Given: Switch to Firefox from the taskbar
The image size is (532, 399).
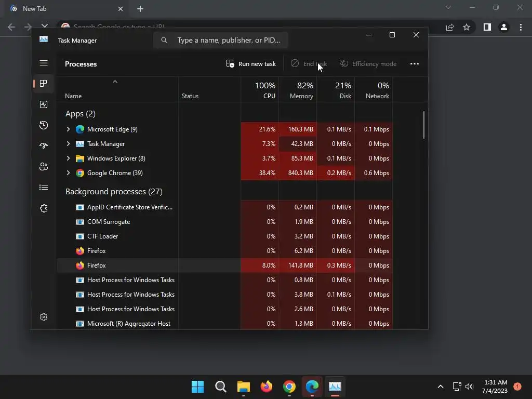Looking at the screenshot, I should click(x=267, y=387).
